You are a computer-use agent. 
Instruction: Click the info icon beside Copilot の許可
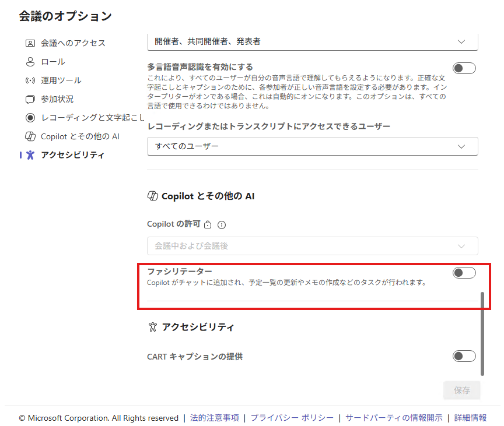point(222,224)
